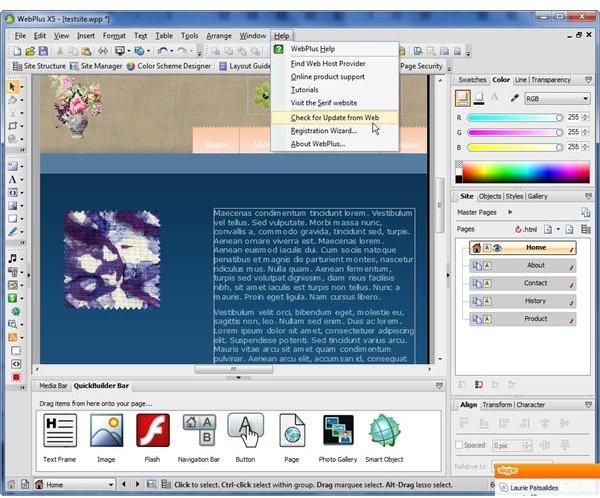Viewport: 600px width, 498px height.
Task: Open the File menu
Action: [20, 36]
